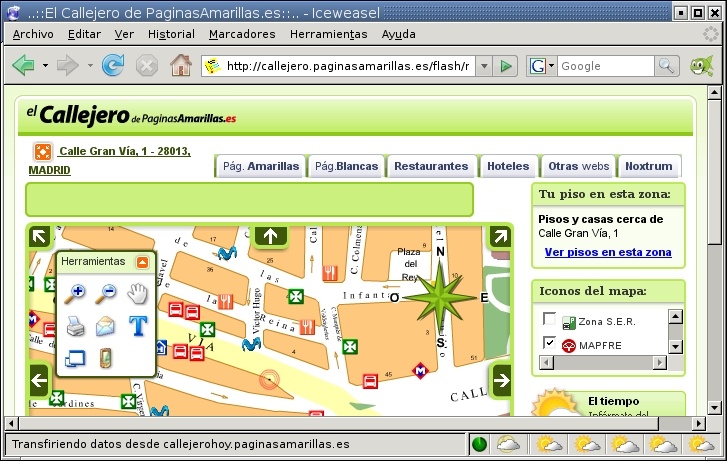Click inside the Google search field
Screen dimensions: 727x461
[x=604, y=66]
